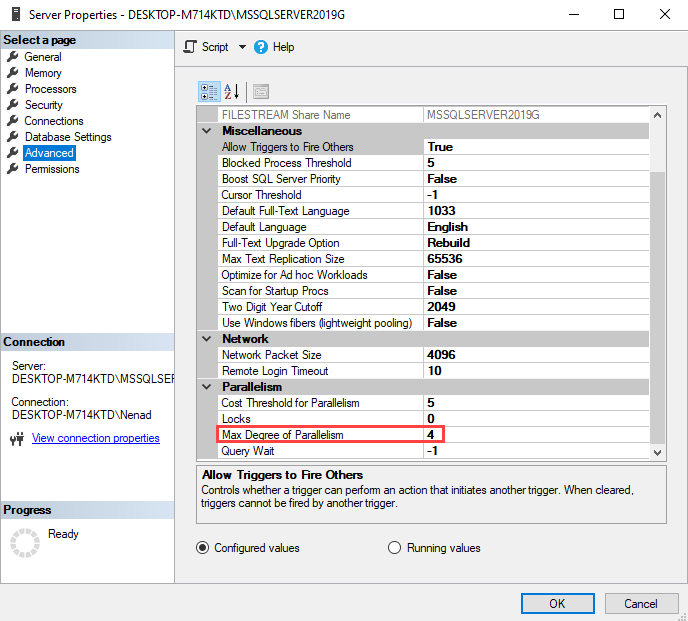
Task: Click the OK button
Action: 557,603
